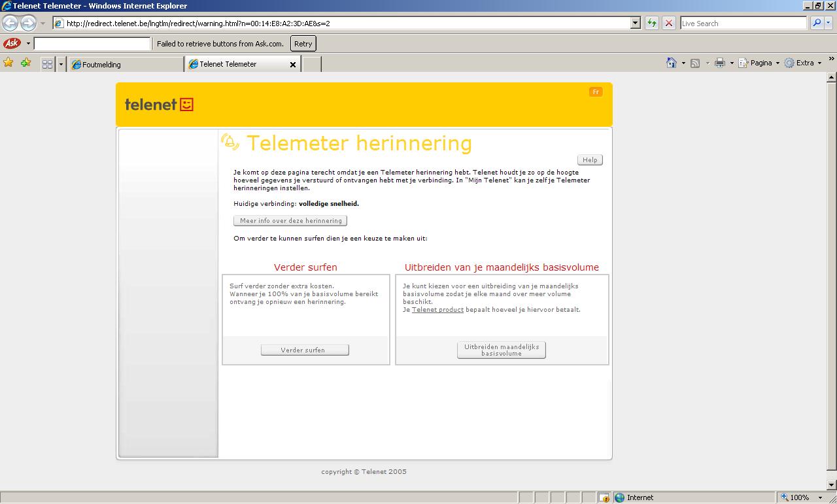Click 'Failed to retrieve buttons from Ask.com.' message

click(220, 44)
